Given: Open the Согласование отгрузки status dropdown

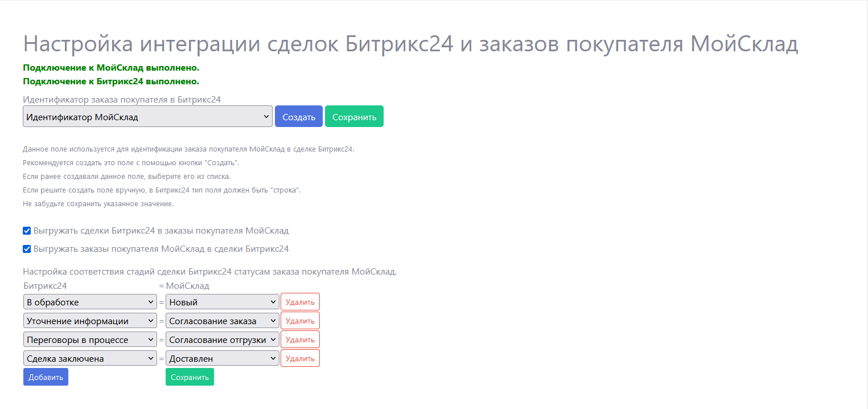Looking at the screenshot, I should tap(223, 340).
